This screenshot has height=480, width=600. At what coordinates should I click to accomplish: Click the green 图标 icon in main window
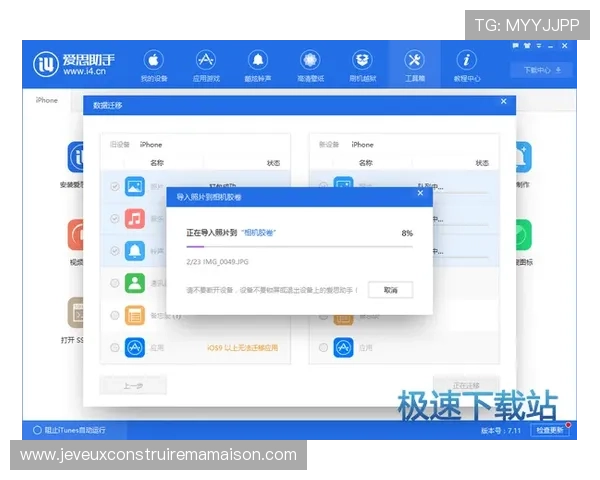tap(524, 235)
